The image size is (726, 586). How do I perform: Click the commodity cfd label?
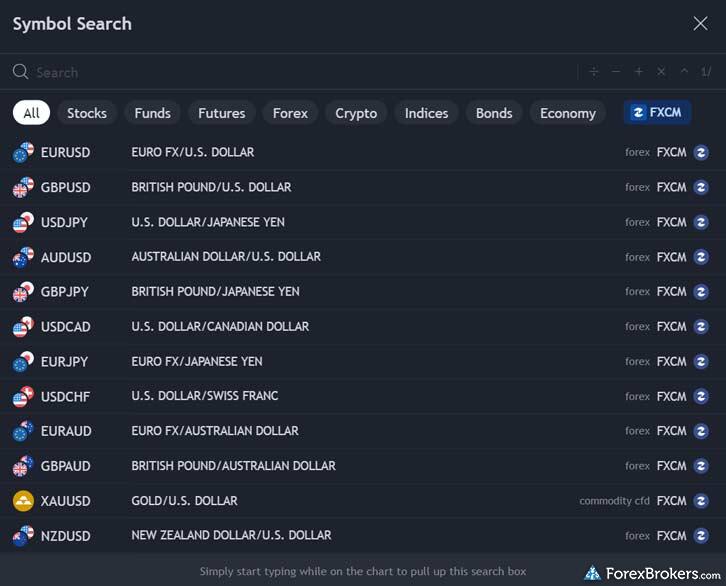pos(614,501)
